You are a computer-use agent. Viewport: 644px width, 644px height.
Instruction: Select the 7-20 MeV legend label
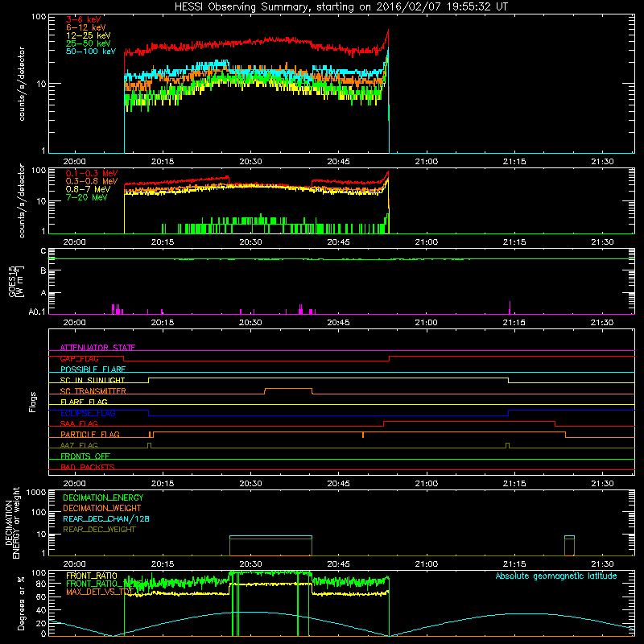pyautogui.click(x=87, y=197)
